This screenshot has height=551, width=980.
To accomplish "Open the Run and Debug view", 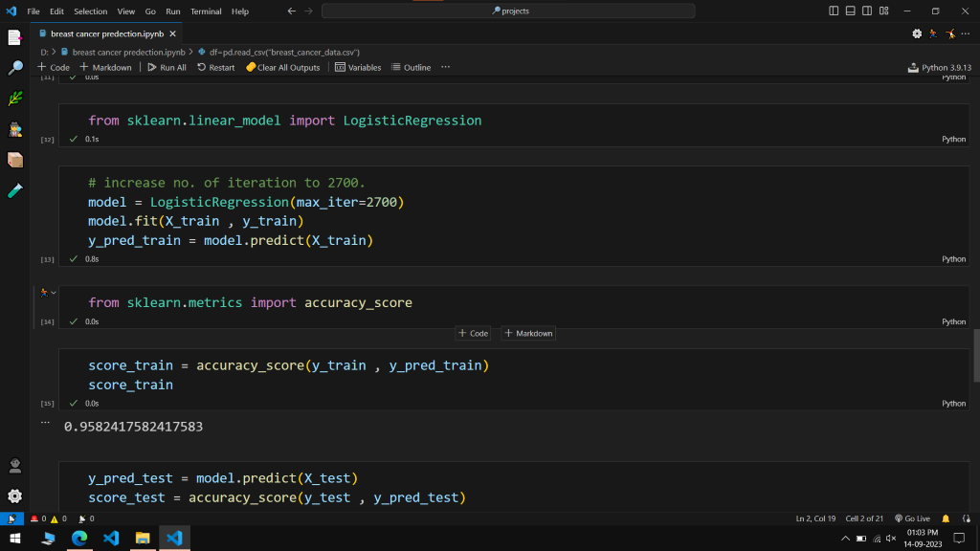I will pyautogui.click(x=15, y=129).
